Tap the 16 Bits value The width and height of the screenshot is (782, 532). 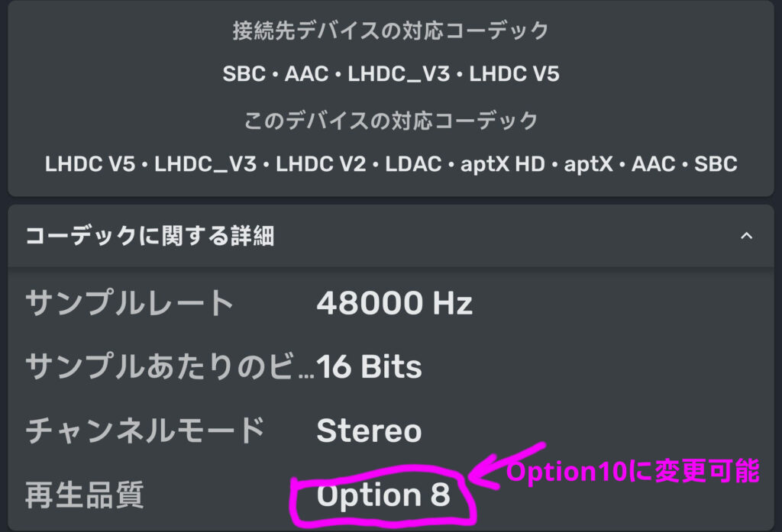(x=369, y=367)
